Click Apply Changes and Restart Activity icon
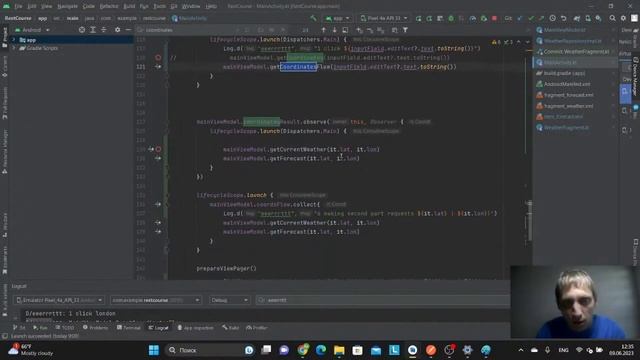640x360 pixels. [x=429, y=18]
